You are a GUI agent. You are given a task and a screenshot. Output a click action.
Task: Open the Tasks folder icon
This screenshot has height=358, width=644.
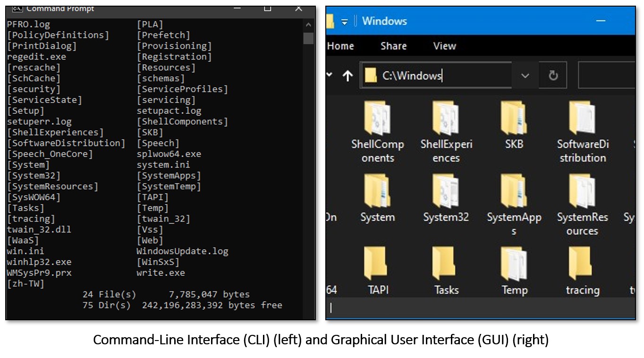tap(446, 264)
